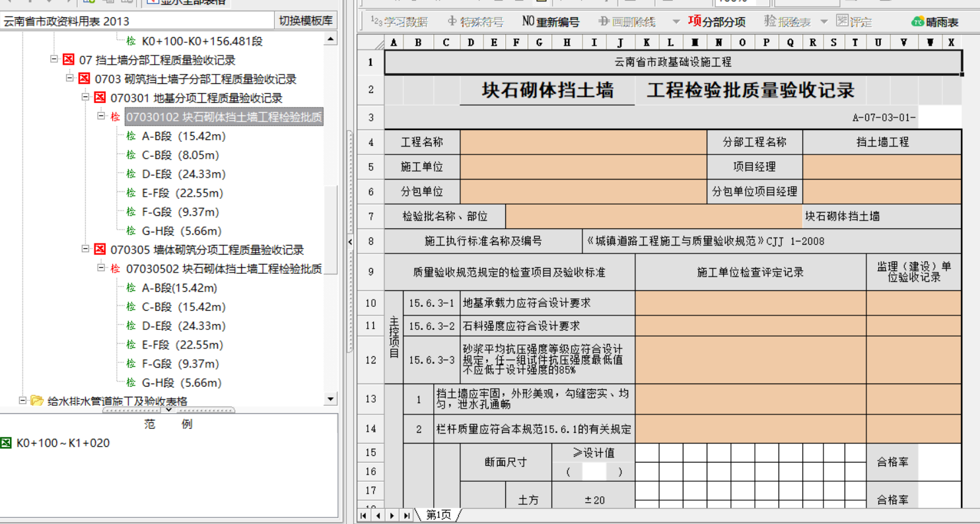
Task: Click the 重新编号 renumber toolbar icon
Action: pyautogui.click(x=550, y=22)
